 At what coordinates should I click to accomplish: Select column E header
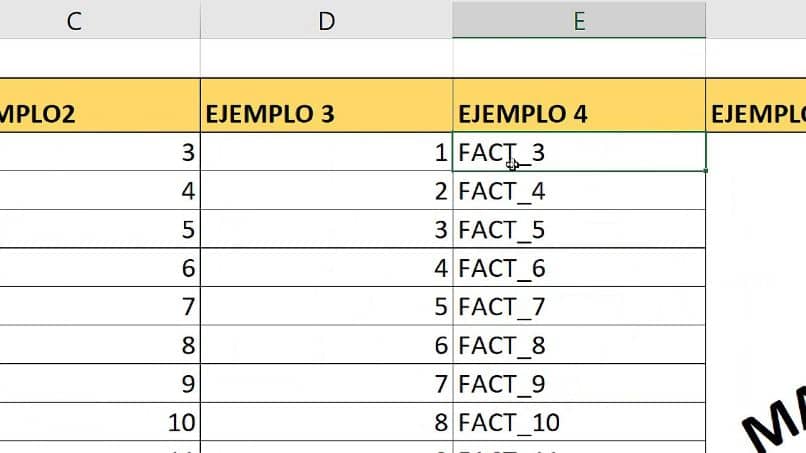[x=578, y=20]
